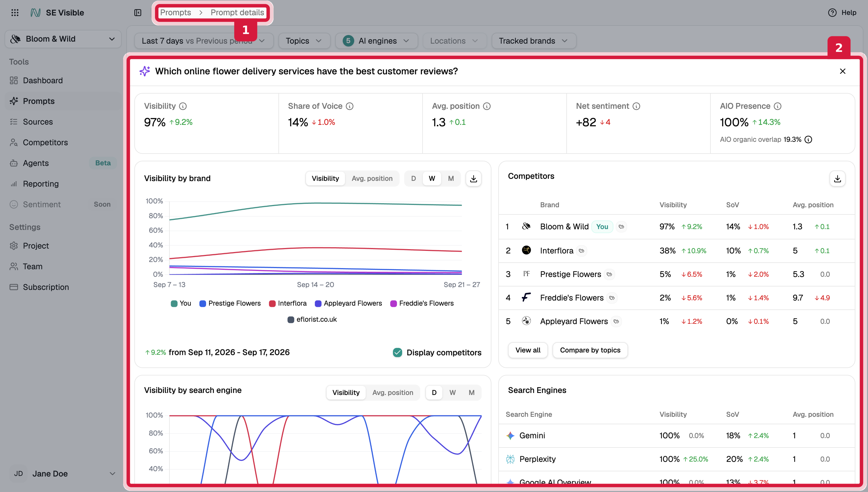Toggle the Interflora legend swatch

coord(272,303)
